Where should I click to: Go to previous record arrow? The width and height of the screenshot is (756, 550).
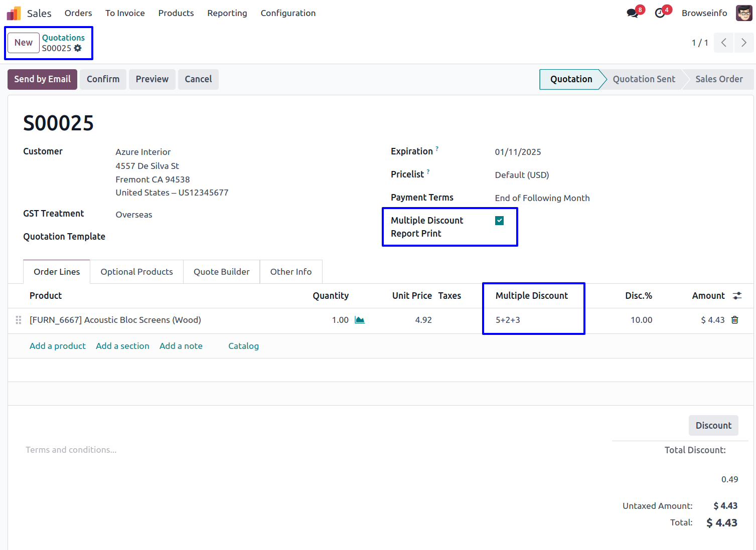pyautogui.click(x=723, y=43)
